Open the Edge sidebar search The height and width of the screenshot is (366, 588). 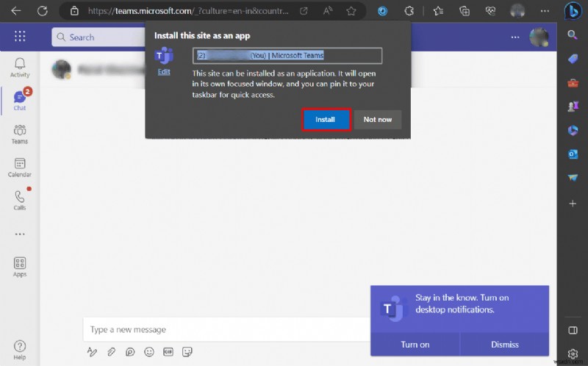pos(573,35)
